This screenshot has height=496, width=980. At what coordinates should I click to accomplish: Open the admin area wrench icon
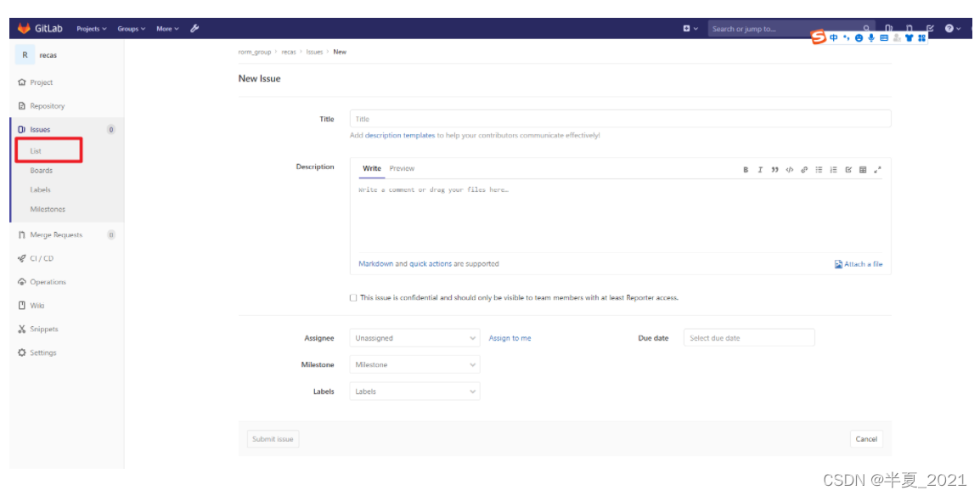(x=194, y=28)
